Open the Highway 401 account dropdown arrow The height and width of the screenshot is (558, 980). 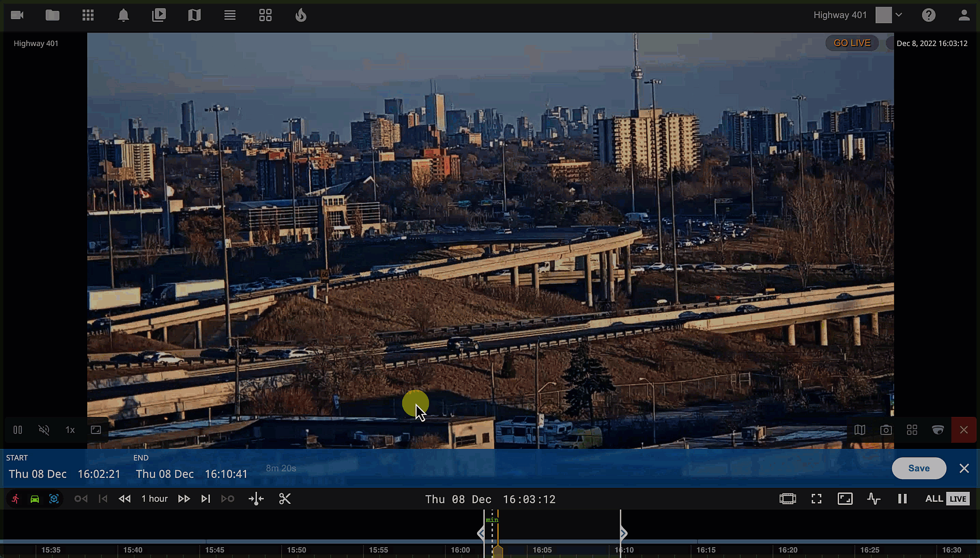coord(899,15)
